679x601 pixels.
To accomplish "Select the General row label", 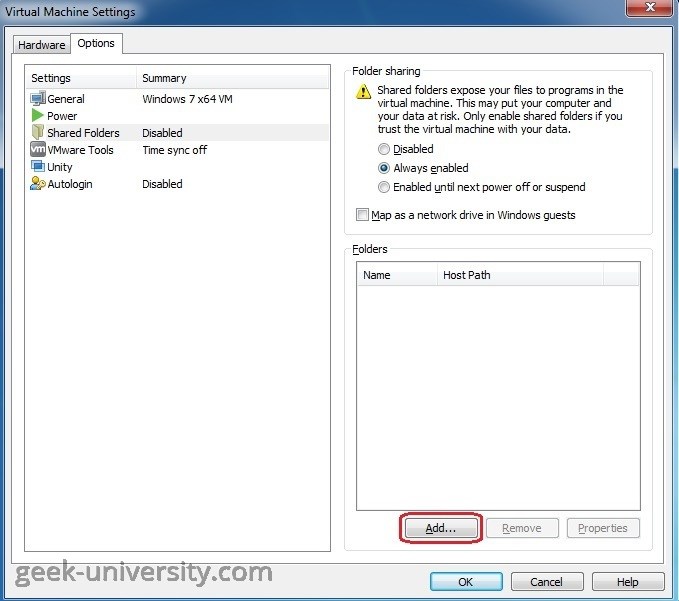I will pyautogui.click(x=66, y=99).
